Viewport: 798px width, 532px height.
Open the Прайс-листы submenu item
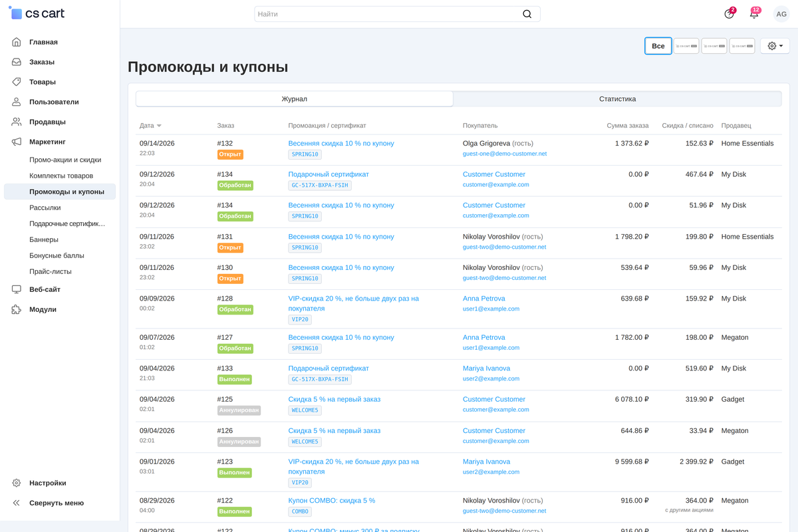(51, 271)
